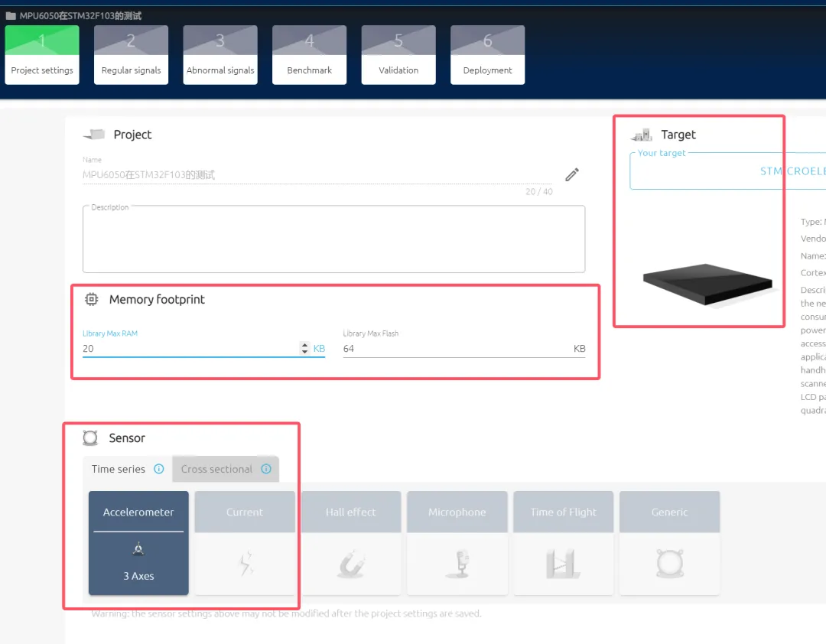This screenshot has width=826, height=644.
Task: Switch to the Cross sectional tab
Action: point(216,469)
